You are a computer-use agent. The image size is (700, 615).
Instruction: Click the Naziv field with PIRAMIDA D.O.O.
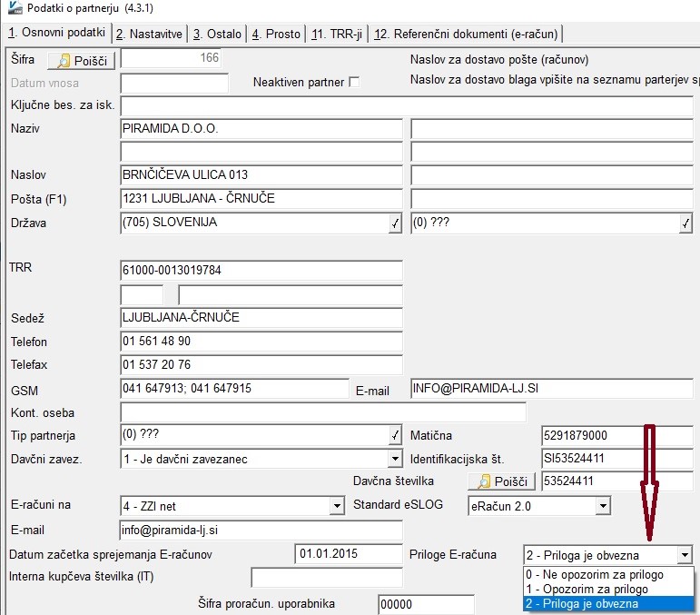coord(261,129)
